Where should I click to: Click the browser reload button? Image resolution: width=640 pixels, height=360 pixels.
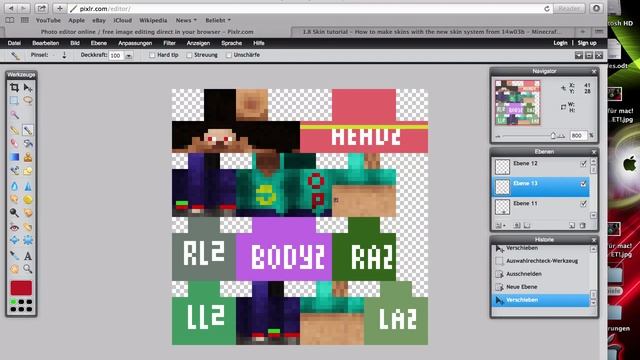click(547, 9)
